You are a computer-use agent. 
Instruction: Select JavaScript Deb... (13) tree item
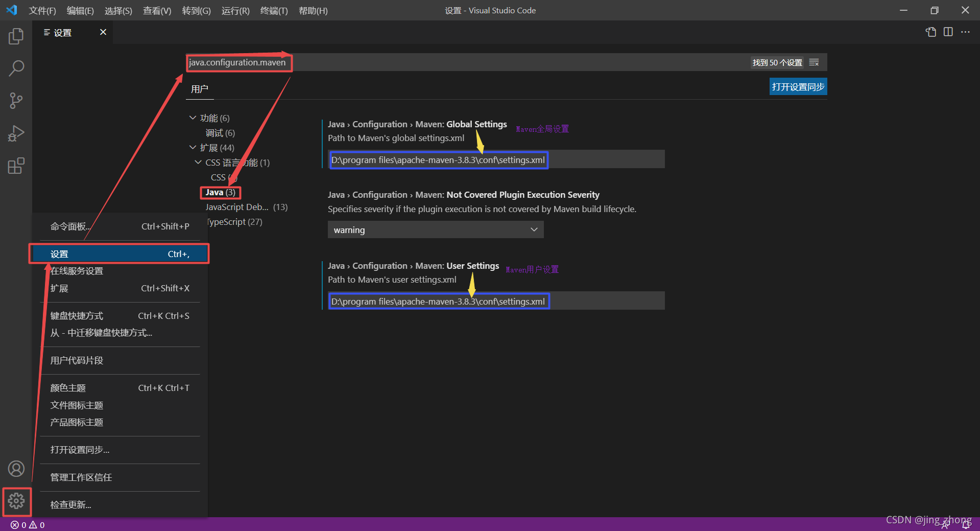247,207
